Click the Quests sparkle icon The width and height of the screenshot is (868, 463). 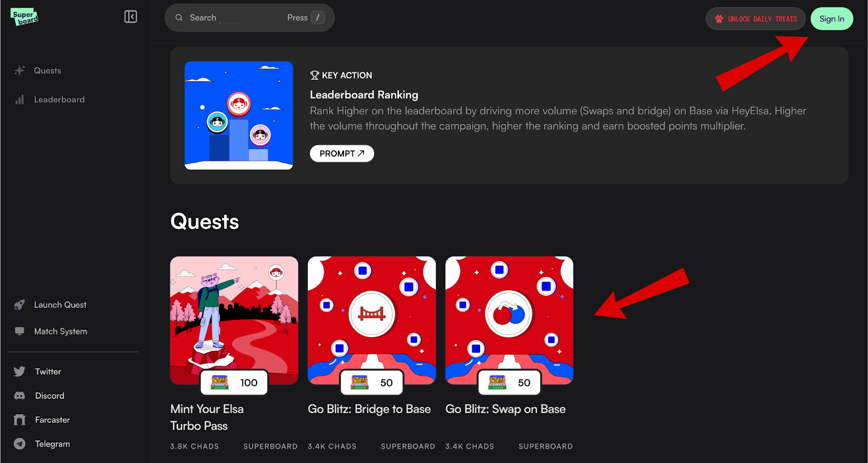pos(20,70)
